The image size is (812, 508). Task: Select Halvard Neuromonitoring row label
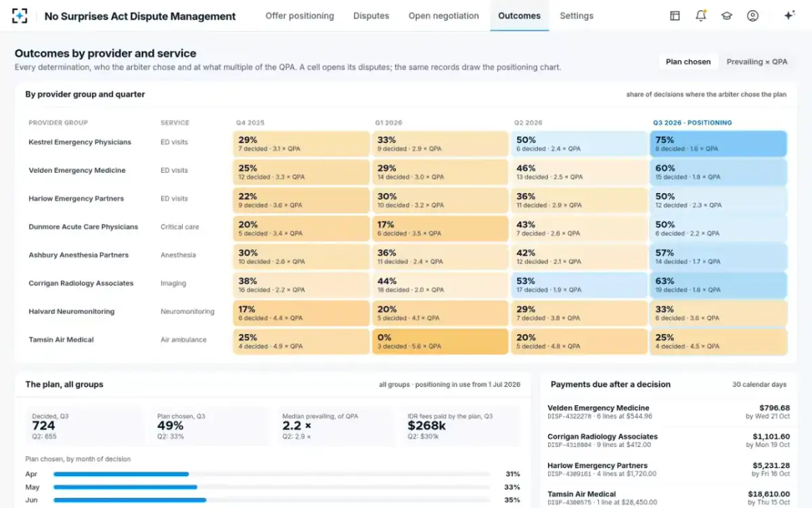(x=72, y=312)
